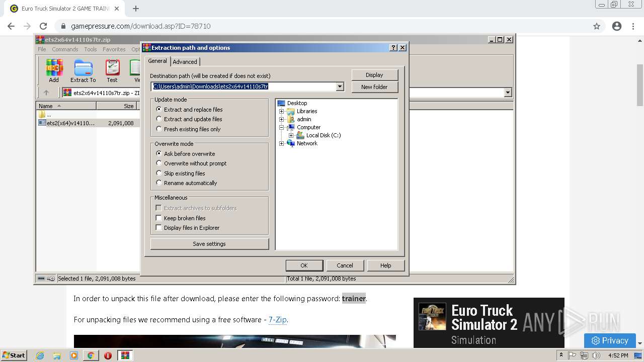Screen dimensions: 644x362
Task: Expand the Local Disk (C:) node
Action: 291,135
